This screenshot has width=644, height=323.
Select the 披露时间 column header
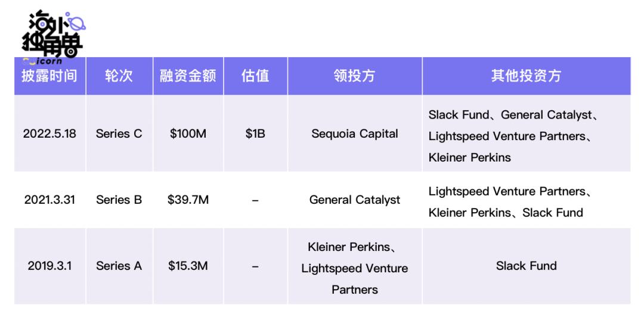click(x=49, y=76)
